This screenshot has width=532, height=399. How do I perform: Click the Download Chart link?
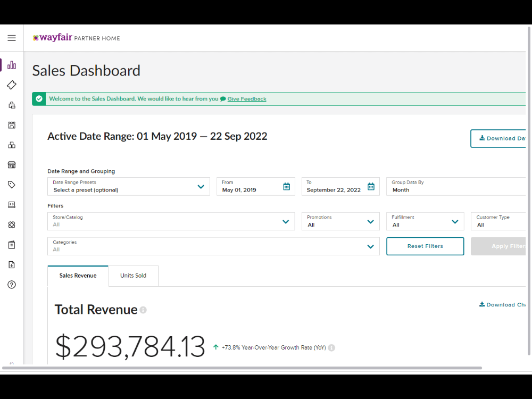tap(503, 304)
